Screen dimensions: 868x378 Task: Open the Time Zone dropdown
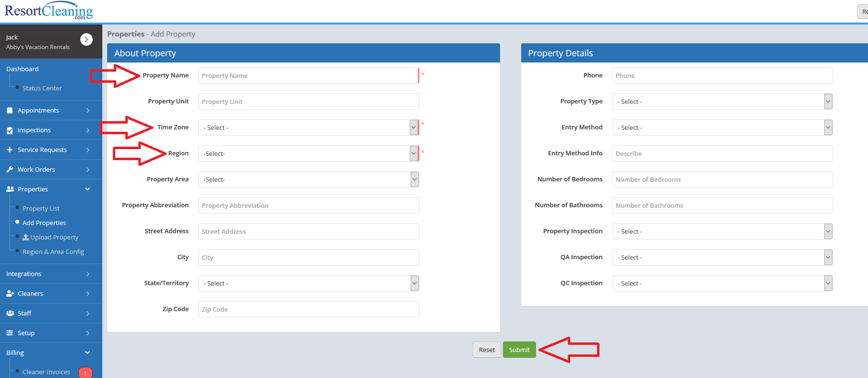(x=308, y=127)
